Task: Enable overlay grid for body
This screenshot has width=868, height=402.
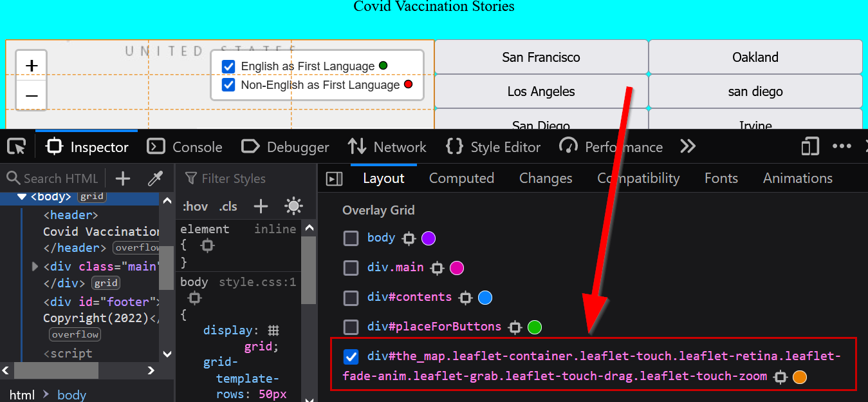Action: tap(351, 238)
